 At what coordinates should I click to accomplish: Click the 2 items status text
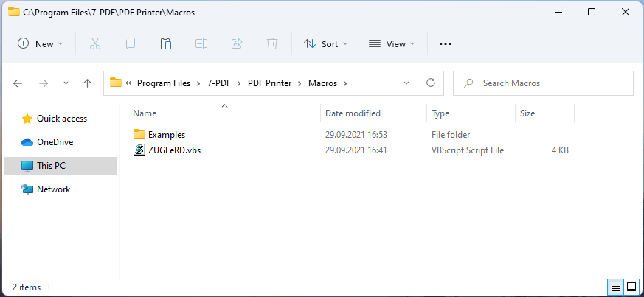27,287
